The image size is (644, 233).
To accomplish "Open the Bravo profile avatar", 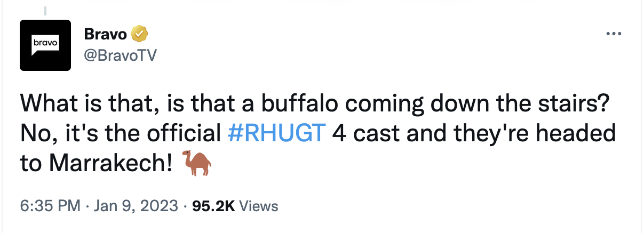I will click(x=45, y=45).
